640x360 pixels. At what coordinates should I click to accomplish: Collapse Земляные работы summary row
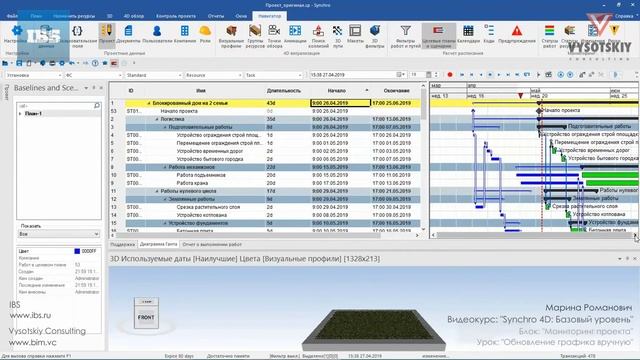[165, 199]
